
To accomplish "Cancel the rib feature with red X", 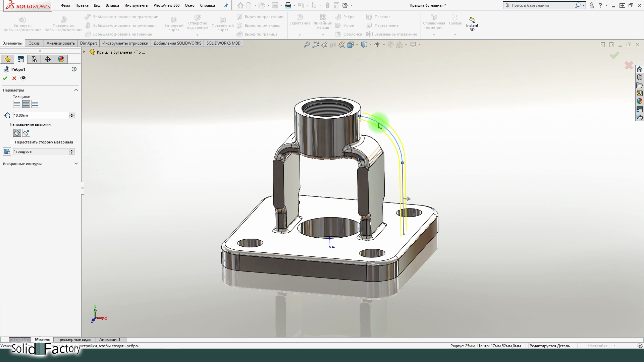I will click(14, 78).
